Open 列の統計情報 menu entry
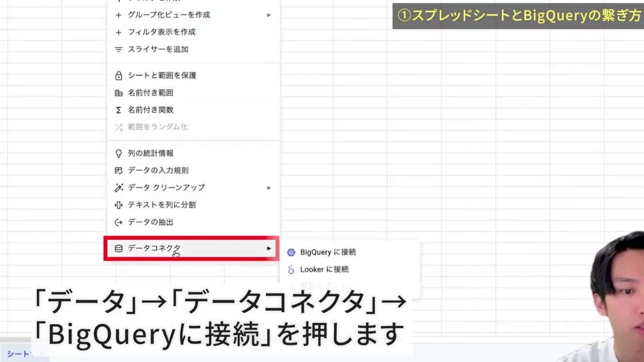This screenshot has width=644, height=362. click(193, 153)
